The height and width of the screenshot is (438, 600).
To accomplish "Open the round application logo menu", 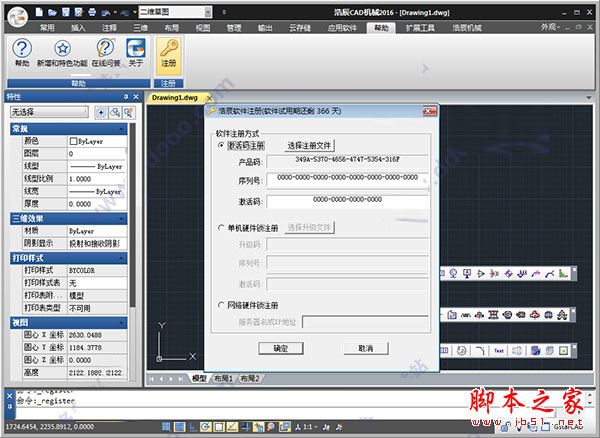I will (18, 16).
